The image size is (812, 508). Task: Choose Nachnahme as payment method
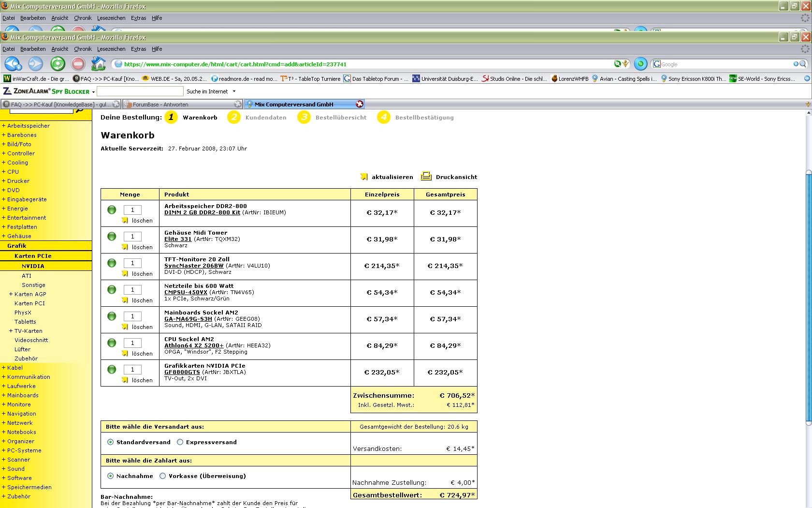[111, 476]
